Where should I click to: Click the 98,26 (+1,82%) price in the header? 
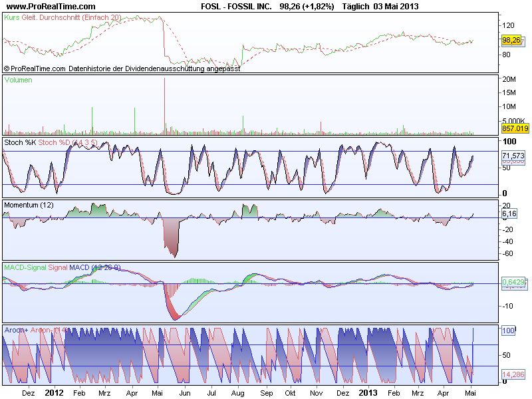pos(307,7)
